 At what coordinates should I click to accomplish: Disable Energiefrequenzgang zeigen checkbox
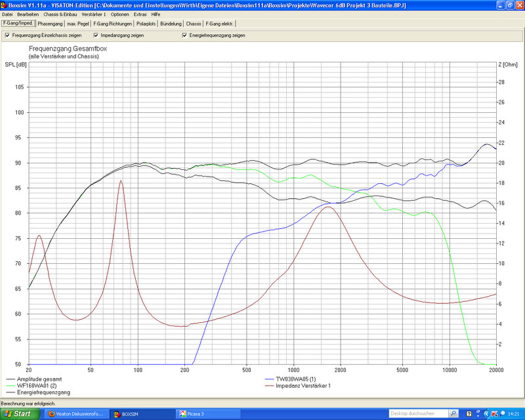click(184, 35)
